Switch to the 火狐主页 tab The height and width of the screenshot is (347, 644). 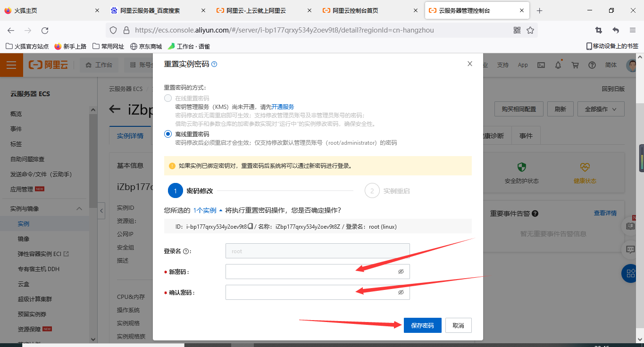tap(52, 10)
